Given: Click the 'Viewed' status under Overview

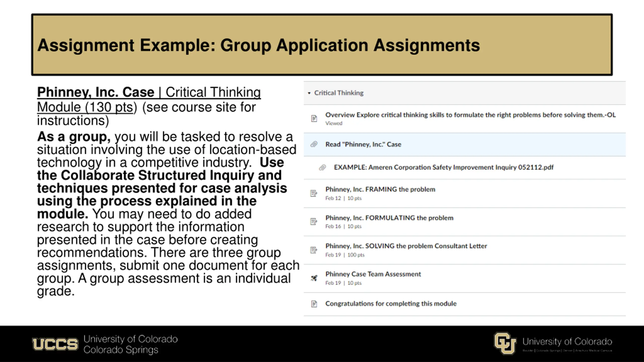Looking at the screenshot, I should click(x=334, y=123).
